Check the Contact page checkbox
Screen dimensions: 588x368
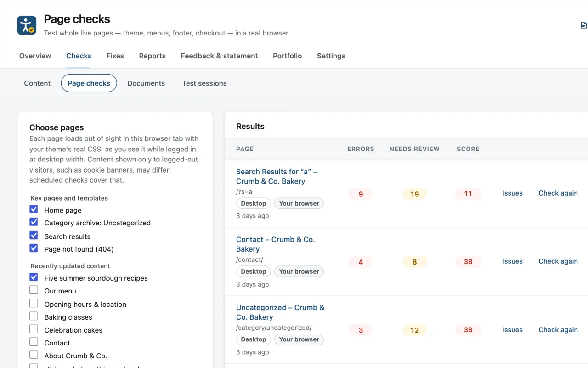34,342
